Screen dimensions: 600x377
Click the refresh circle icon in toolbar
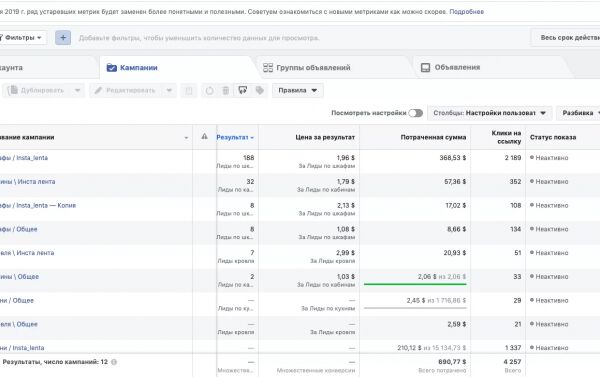pyautogui.click(x=209, y=90)
